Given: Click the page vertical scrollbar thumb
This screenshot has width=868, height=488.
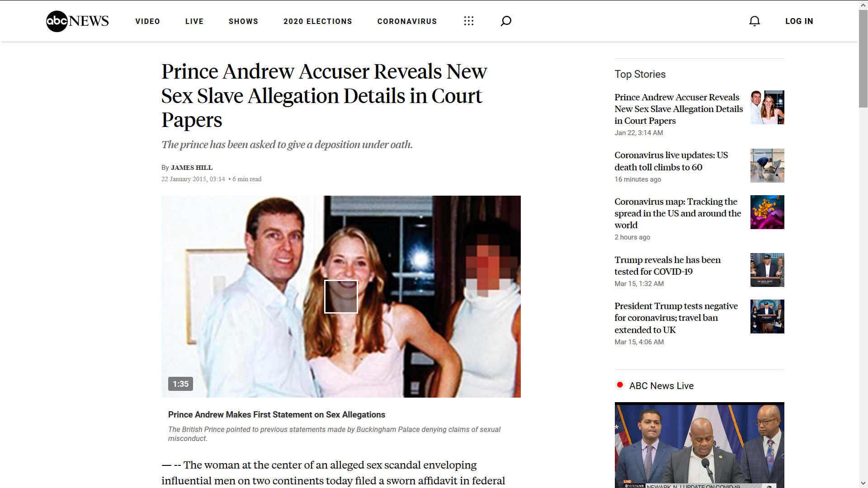Looking at the screenshot, I should [x=863, y=59].
